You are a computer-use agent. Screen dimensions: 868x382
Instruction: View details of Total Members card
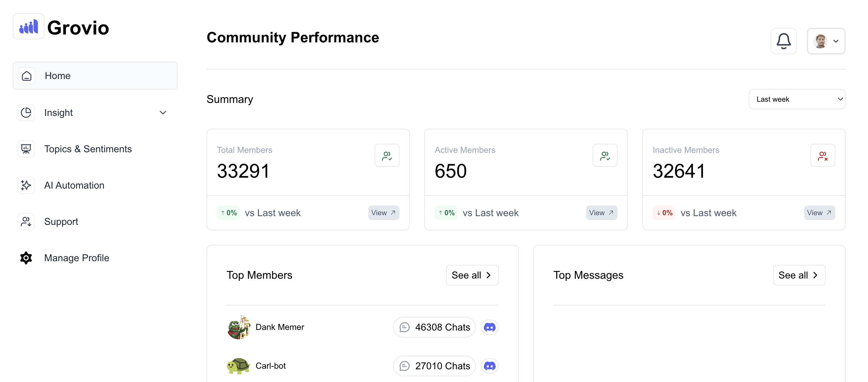(x=383, y=212)
